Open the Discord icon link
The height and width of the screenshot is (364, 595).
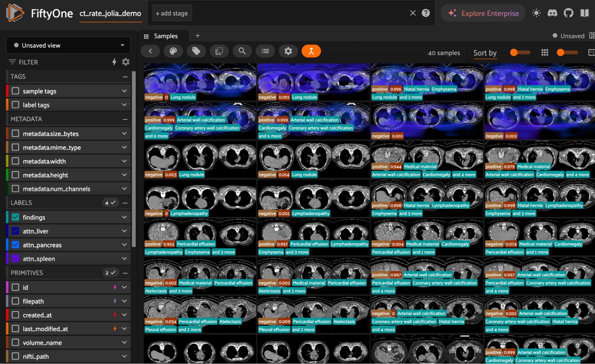pos(552,13)
